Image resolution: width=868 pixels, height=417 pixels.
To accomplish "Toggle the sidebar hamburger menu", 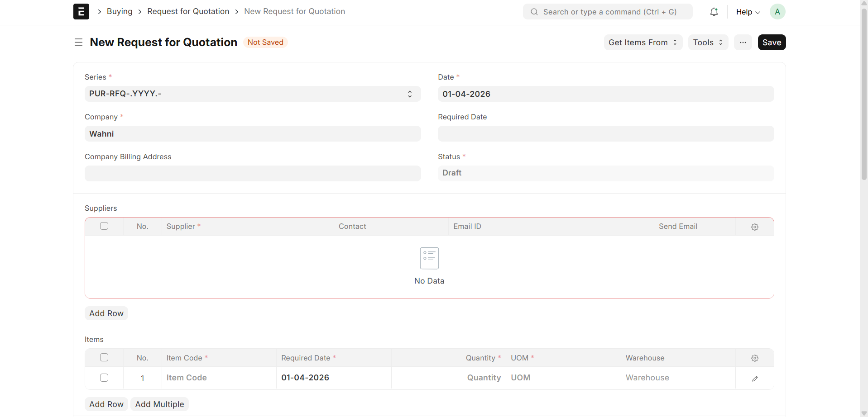I will tap(78, 43).
